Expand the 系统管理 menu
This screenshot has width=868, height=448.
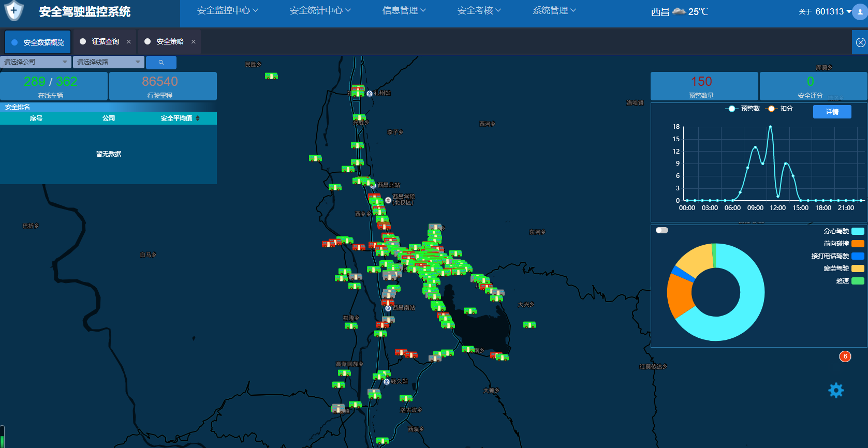pyautogui.click(x=554, y=10)
